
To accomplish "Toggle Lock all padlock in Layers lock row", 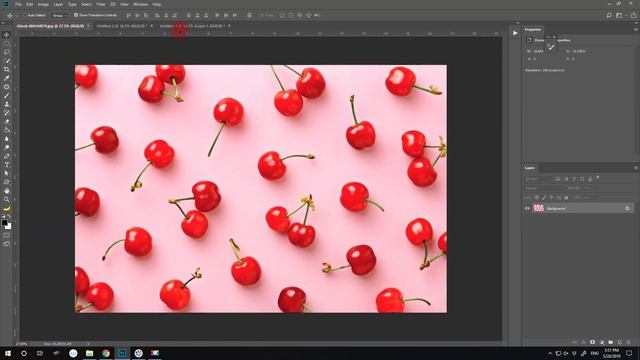I will (566, 197).
